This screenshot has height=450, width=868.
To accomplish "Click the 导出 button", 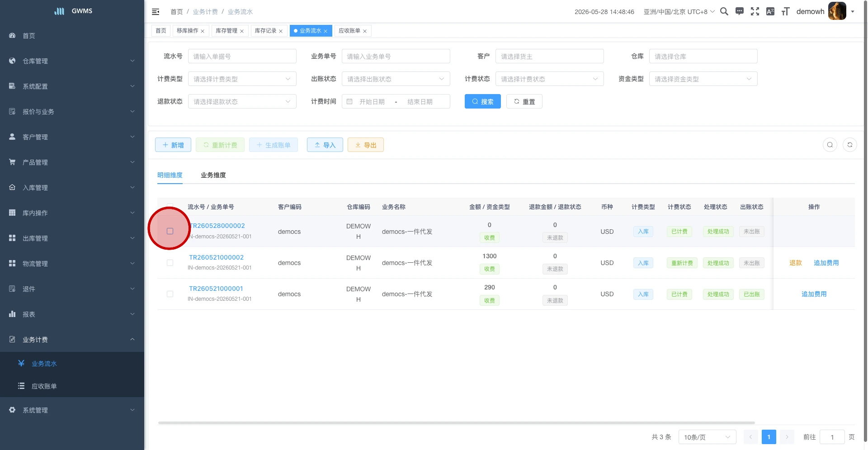I will coord(366,145).
